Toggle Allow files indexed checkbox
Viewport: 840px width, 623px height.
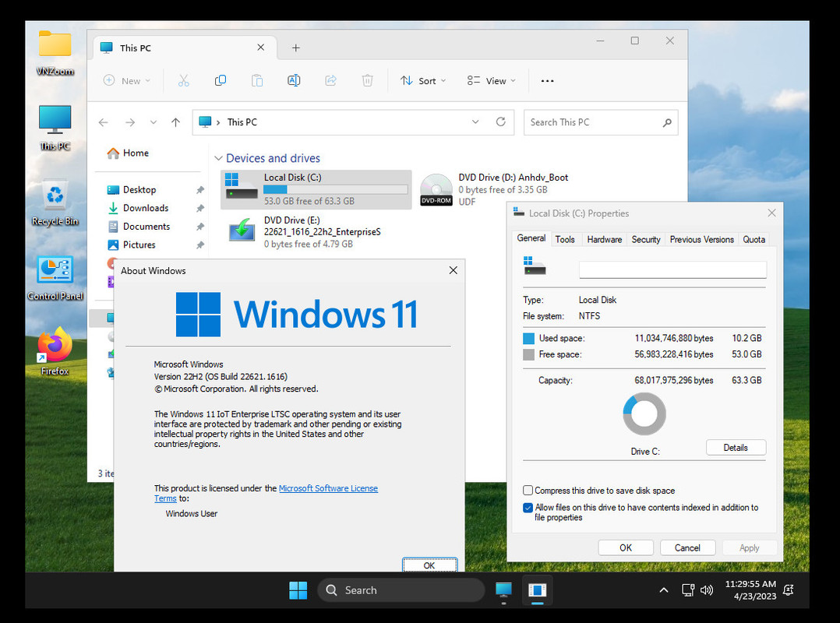pos(528,508)
